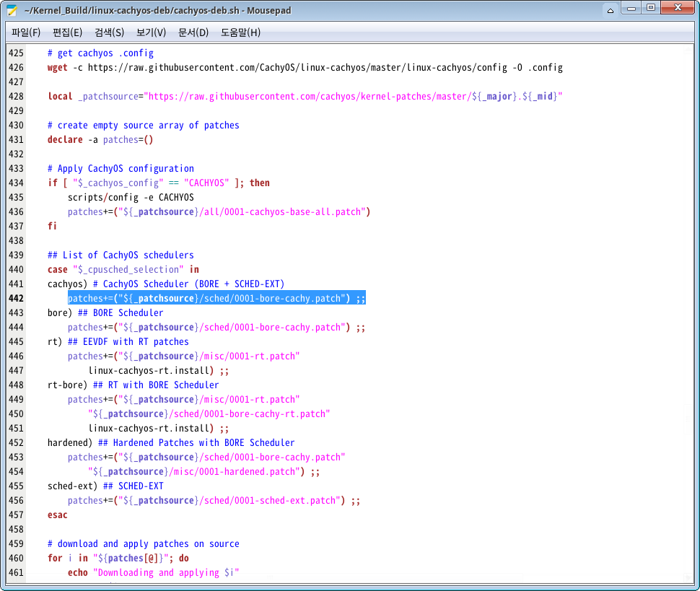The width and height of the screenshot is (700, 591).
Task: Click 'case "$_cpusched_selection" in' line
Action: 123,270
